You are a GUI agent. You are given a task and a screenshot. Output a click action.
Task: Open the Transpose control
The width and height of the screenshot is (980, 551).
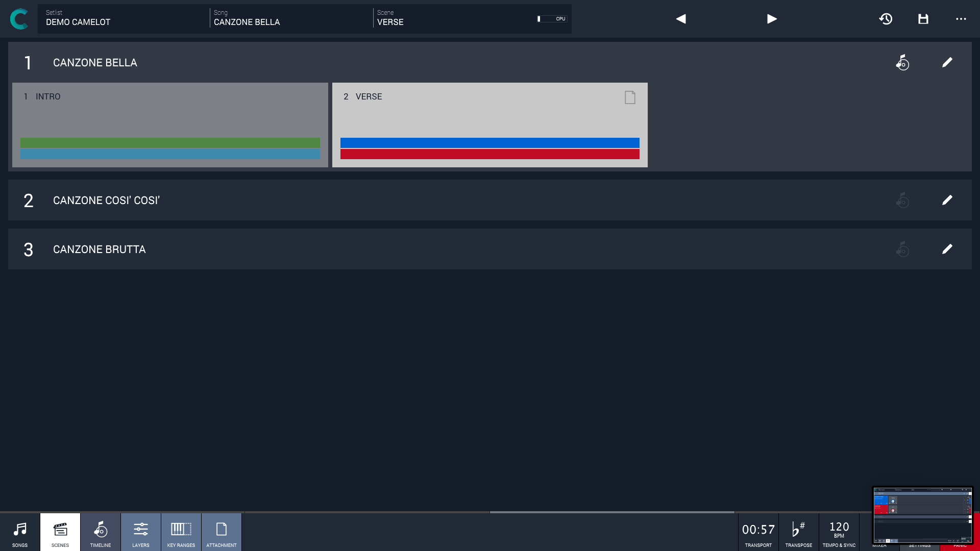pos(798,532)
